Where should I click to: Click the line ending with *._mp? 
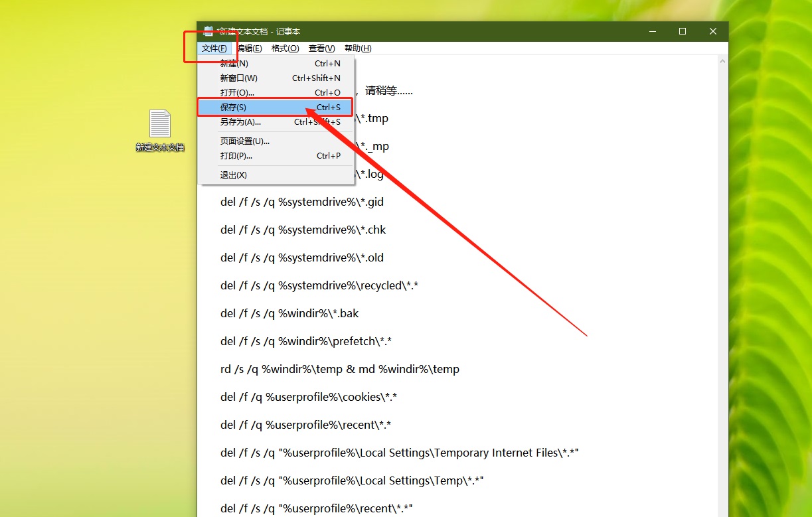pyautogui.click(x=372, y=147)
